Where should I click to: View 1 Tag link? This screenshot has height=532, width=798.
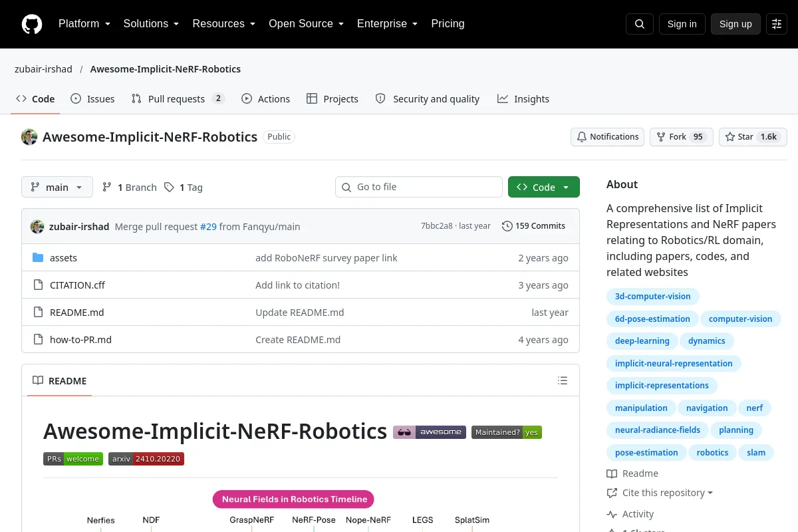point(184,188)
